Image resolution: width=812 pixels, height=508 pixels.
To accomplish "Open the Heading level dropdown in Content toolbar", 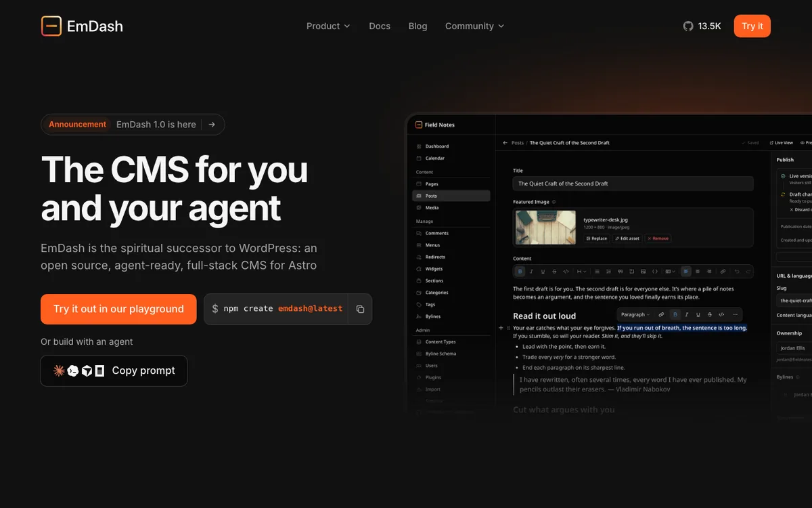I will pos(581,272).
